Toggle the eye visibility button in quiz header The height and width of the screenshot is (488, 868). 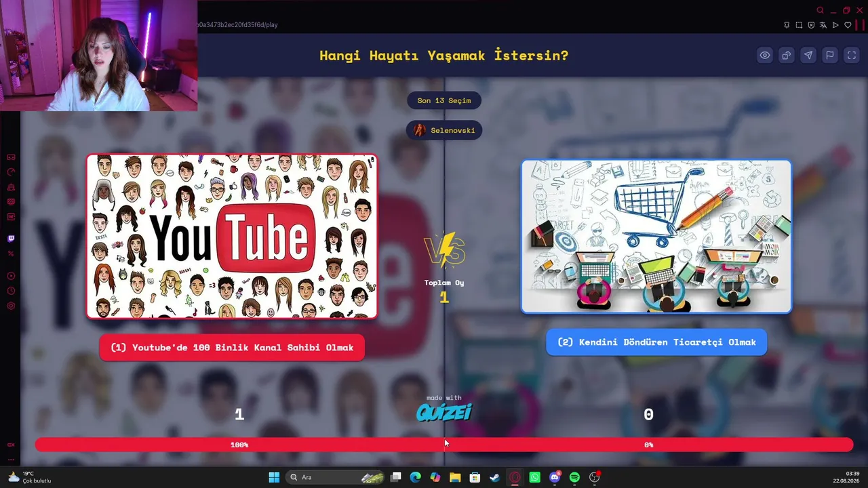point(765,56)
